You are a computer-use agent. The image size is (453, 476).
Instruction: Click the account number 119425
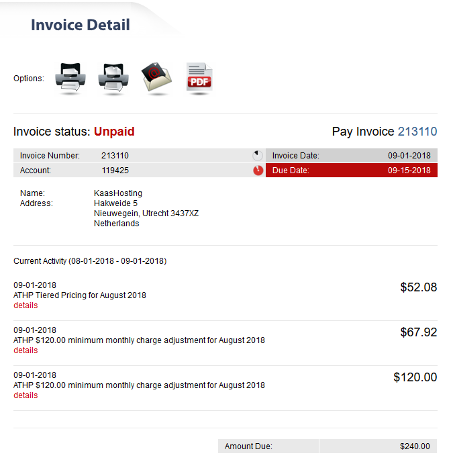click(115, 171)
